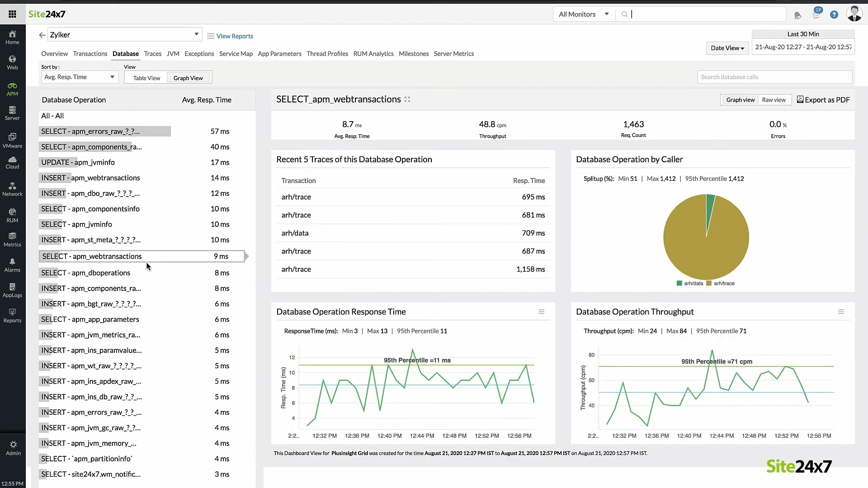Viewport: 868px width, 488px height.
Task: Open Metrics section in sidebar
Action: [x=12, y=240]
